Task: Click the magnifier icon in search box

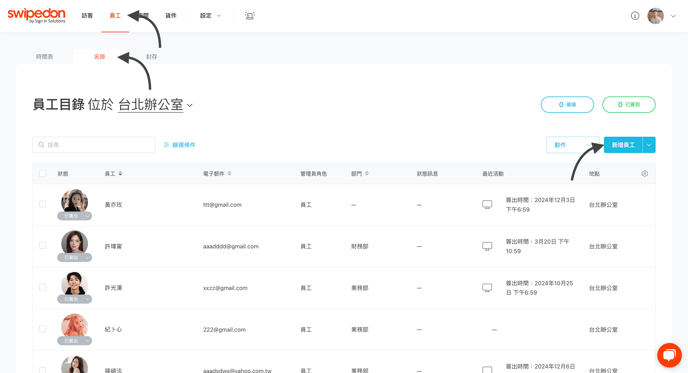Action: point(41,145)
